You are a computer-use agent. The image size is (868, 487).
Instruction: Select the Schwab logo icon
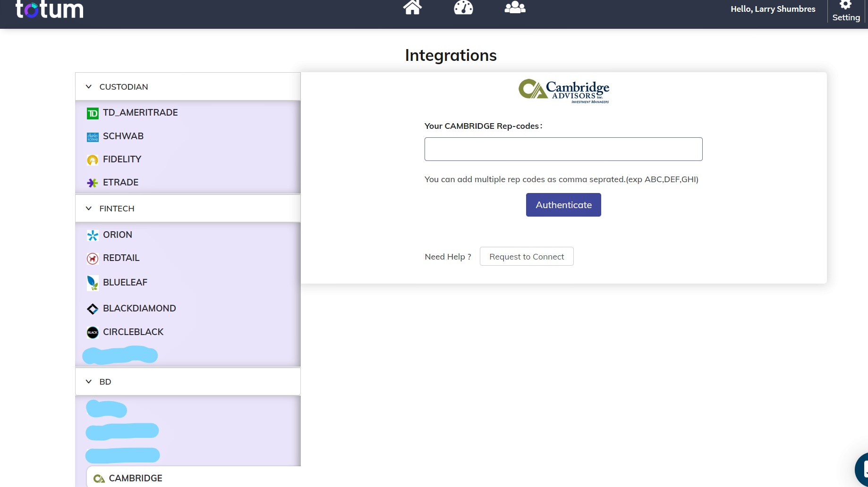pyautogui.click(x=93, y=137)
